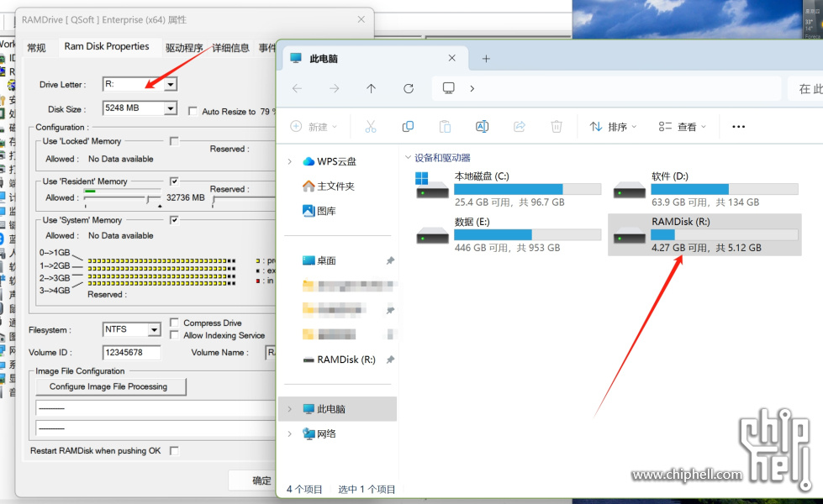Open the 新建 dropdown menu

click(314, 126)
